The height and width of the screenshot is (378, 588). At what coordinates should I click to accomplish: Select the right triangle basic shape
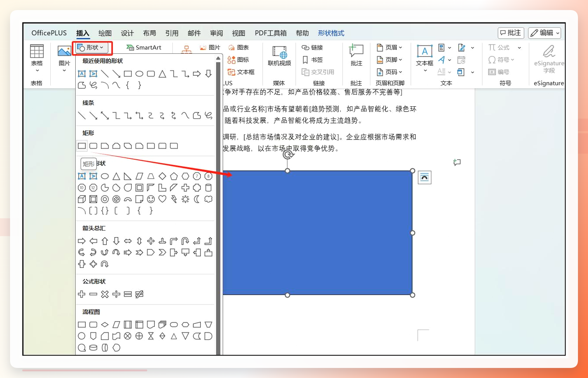128,176
